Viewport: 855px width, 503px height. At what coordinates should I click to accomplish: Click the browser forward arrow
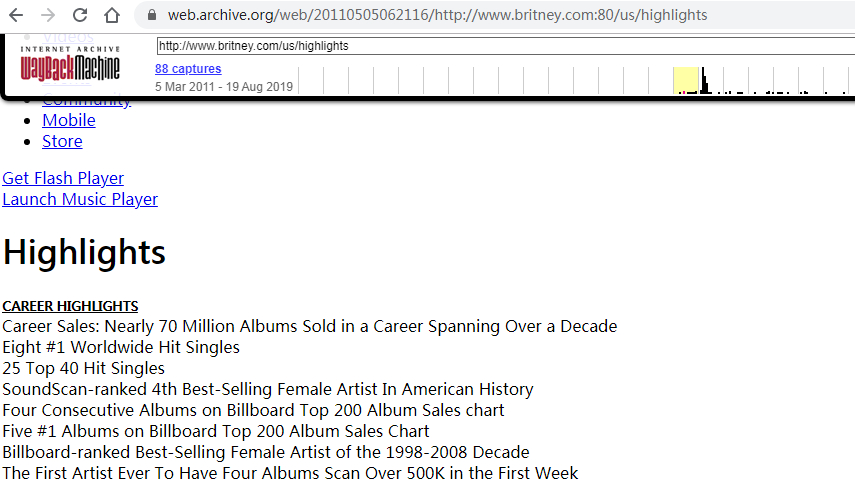coord(48,15)
